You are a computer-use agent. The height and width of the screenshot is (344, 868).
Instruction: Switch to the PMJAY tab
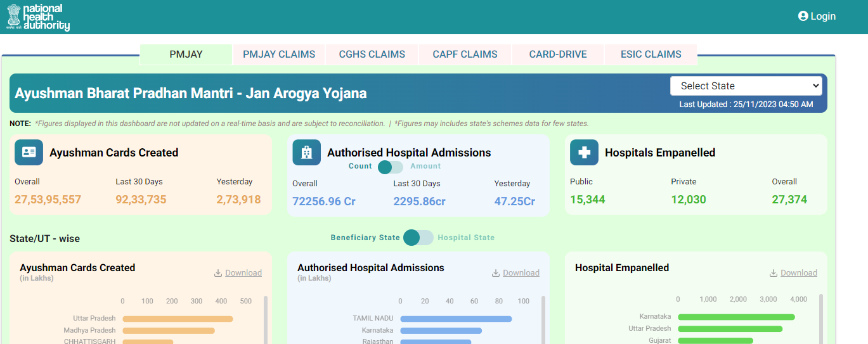pyautogui.click(x=186, y=54)
